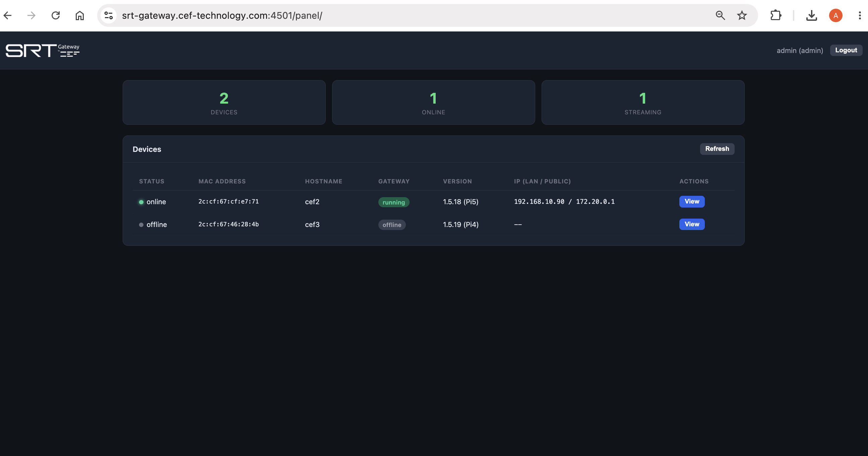The height and width of the screenshot is (456, 868).
Task: Click the HOSTNAME column header
Action: coord(323,181)
